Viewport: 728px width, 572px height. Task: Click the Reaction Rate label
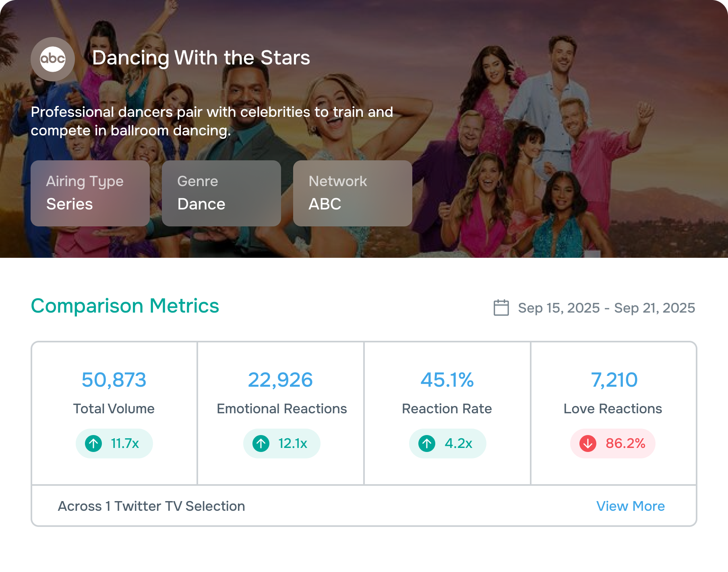(x=447, y=408)
